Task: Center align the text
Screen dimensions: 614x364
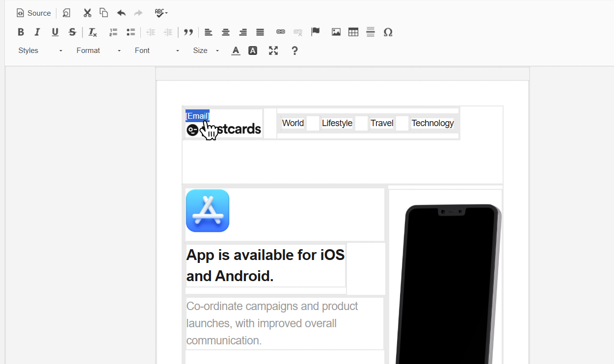Action: pyautogui.click(x=226, y=32)
